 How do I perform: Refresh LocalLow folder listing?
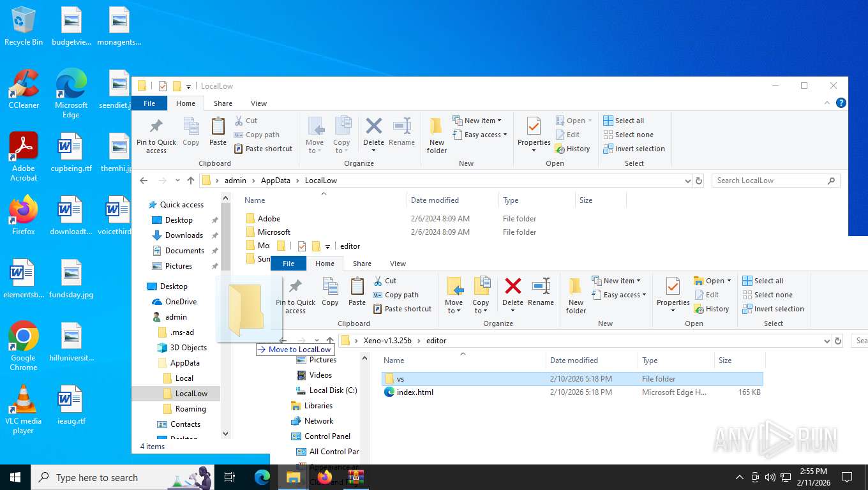coord(699,181)
